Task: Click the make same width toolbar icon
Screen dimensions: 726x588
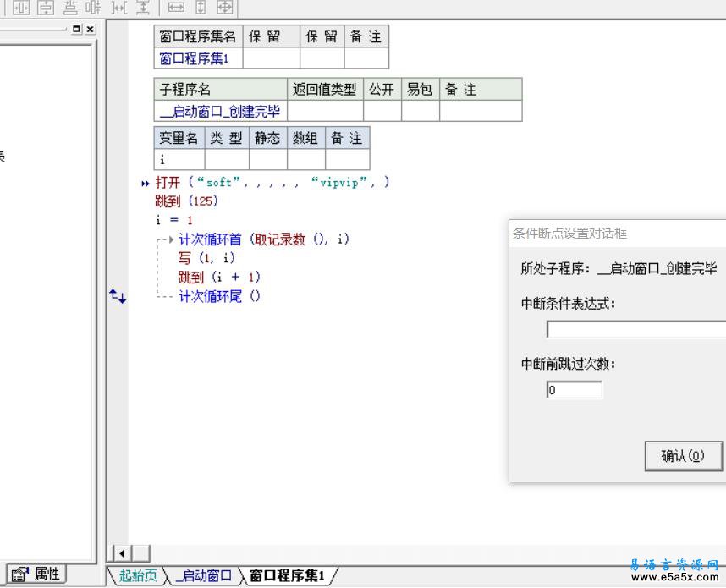Action: click(x=176, y=7)
